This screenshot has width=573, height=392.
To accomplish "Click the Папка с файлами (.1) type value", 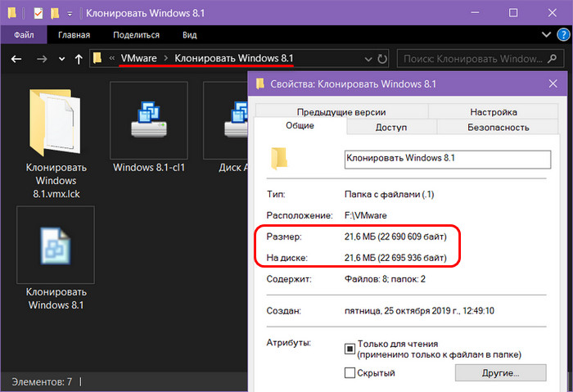I will [x=389, y=194].
